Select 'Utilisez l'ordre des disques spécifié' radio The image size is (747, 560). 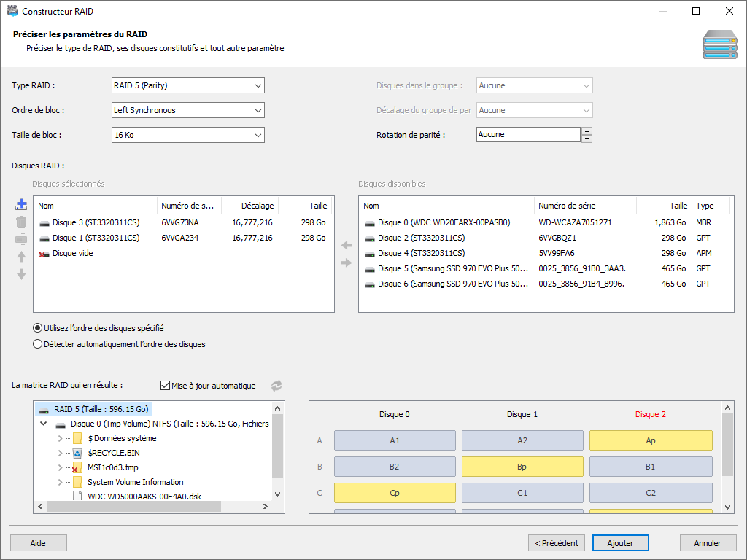pyautogui.click(x=38, y=328)
